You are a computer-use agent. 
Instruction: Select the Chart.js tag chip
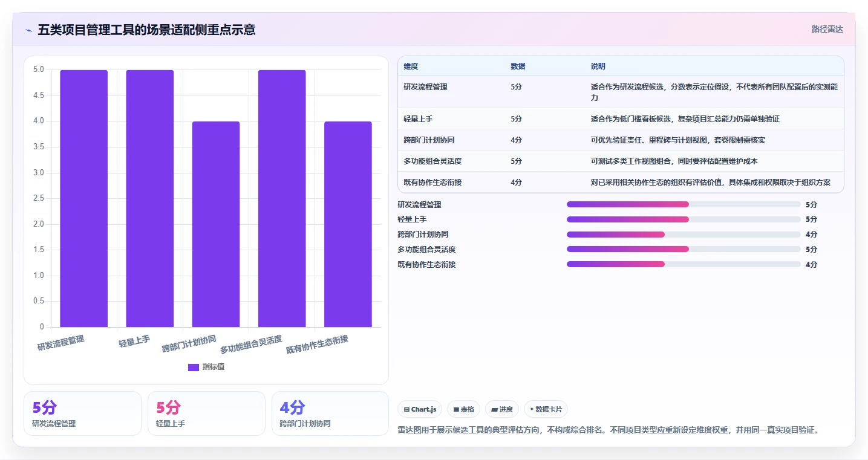[x=420, y=409]
